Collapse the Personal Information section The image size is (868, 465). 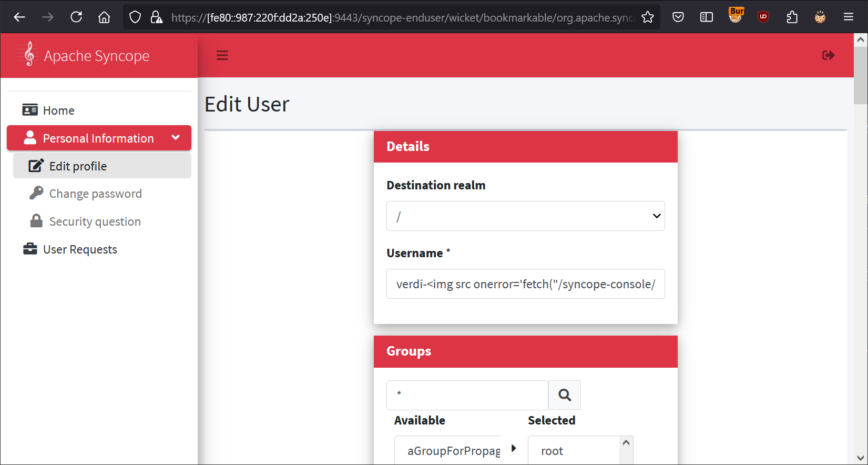pyautogui.click(x=99, y=138)
